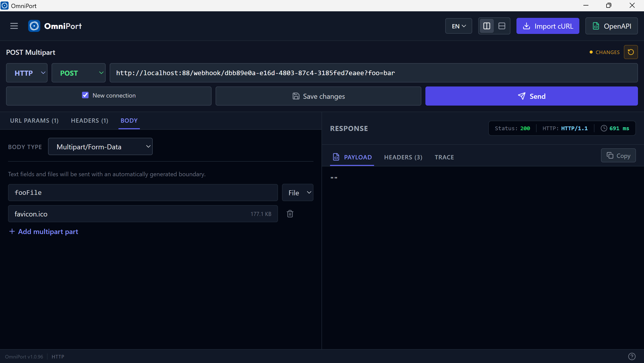
Task: Open the TRACE tab
Action: (444, 157)
